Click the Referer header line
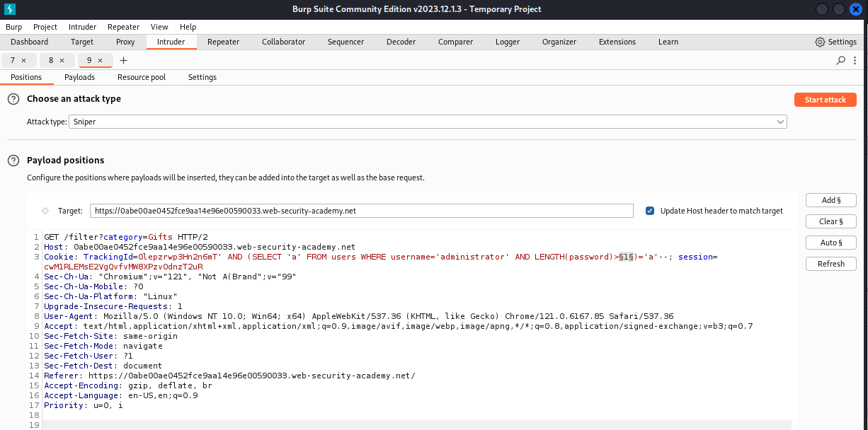868x430 pixels. point(229,376)
